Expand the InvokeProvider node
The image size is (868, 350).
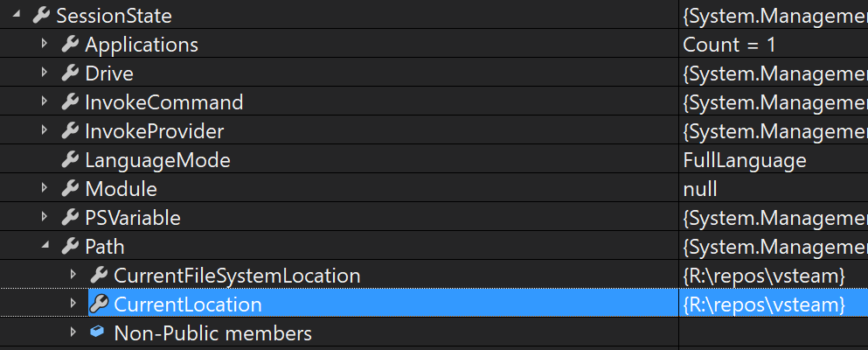(x=45, y=130)
